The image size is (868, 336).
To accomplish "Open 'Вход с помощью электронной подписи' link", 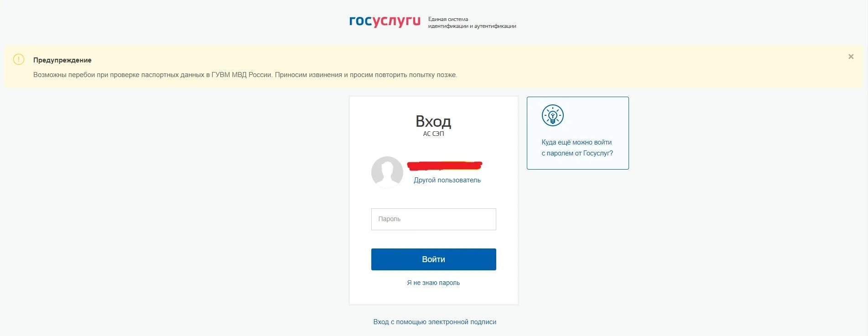I will tap(435, 322).
